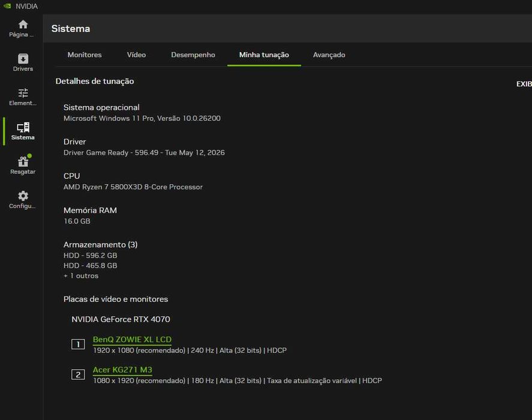Switch to the Vídeo tab
Viewport: 532px width, 420px height.
136,55
